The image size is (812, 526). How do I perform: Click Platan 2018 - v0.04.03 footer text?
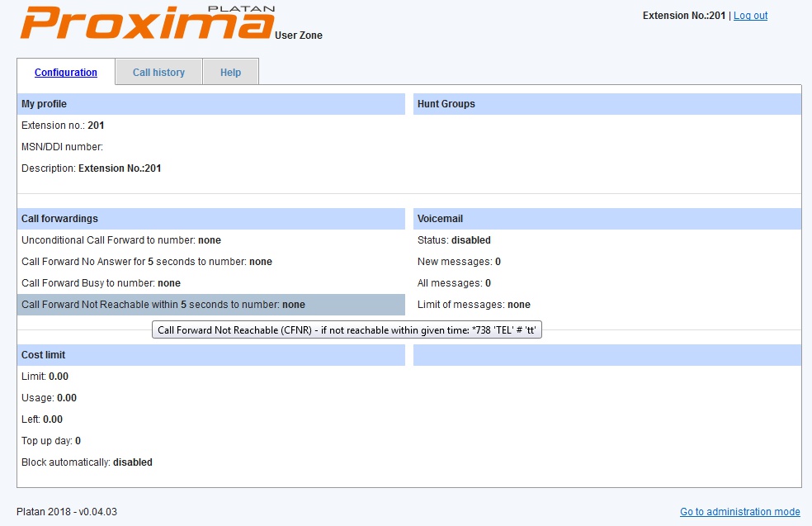pyautogui.click(x=67, y=511)
